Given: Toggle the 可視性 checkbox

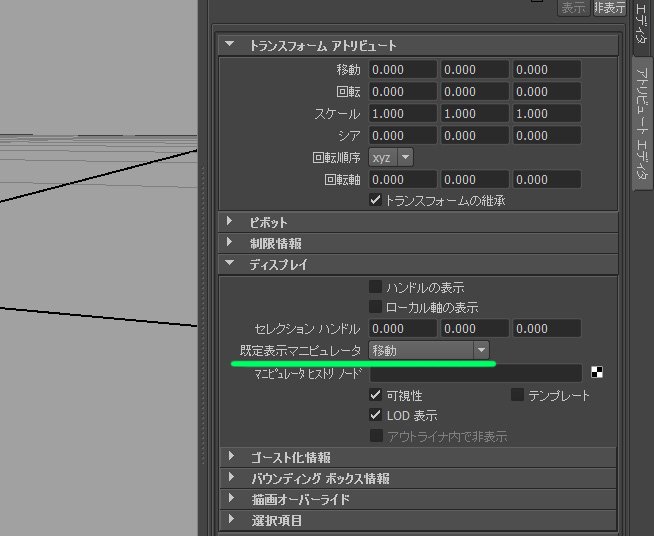Looking at the screenshot, I should click(375, 395).
